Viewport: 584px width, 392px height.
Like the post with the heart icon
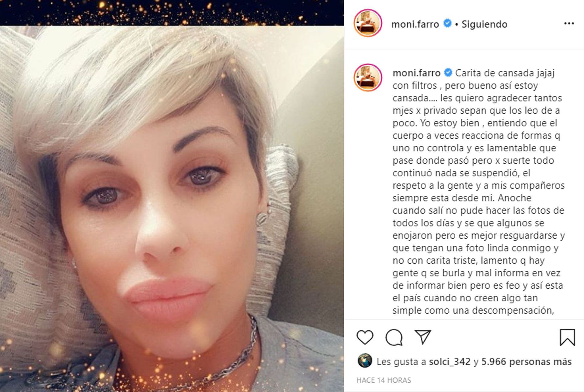pos(365,337)
